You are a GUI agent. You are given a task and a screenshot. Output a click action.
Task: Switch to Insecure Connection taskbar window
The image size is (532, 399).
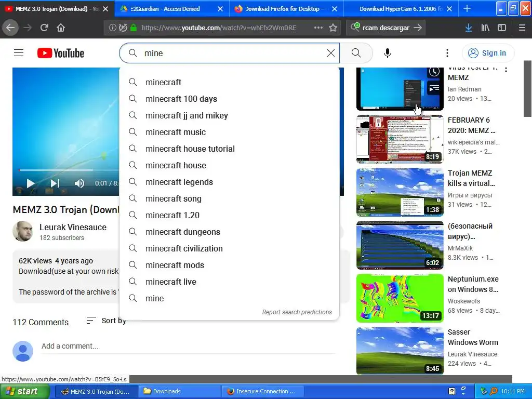(x=262, y=391)
